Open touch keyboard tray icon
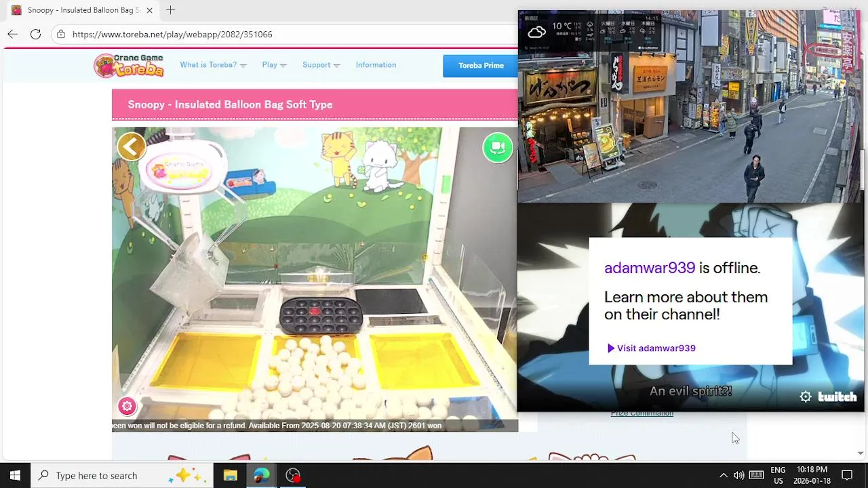Image resolution: width=868 pixels, height=488 pixels. [757, 475]
